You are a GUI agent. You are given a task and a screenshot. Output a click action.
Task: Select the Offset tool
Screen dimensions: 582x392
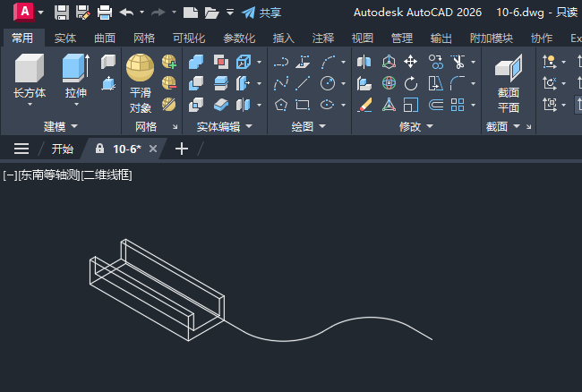coord(436,105)
